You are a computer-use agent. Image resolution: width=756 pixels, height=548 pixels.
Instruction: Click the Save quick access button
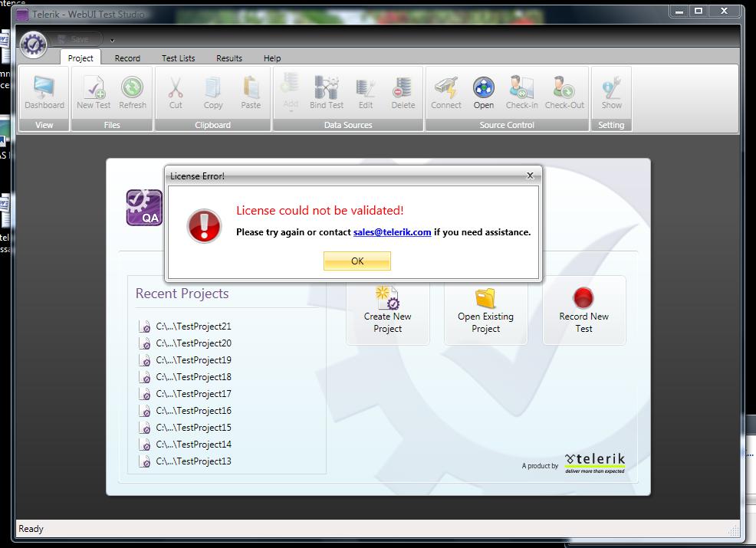75,39
